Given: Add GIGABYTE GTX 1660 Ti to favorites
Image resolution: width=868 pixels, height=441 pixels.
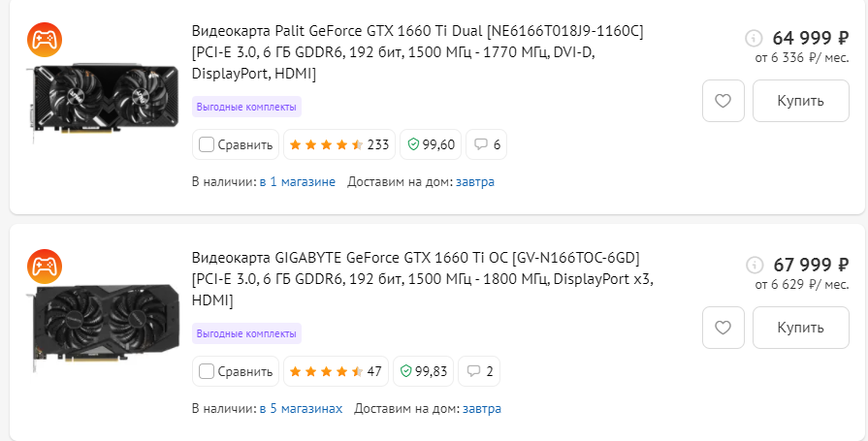Looking at the screenshot, I should 723,328.
